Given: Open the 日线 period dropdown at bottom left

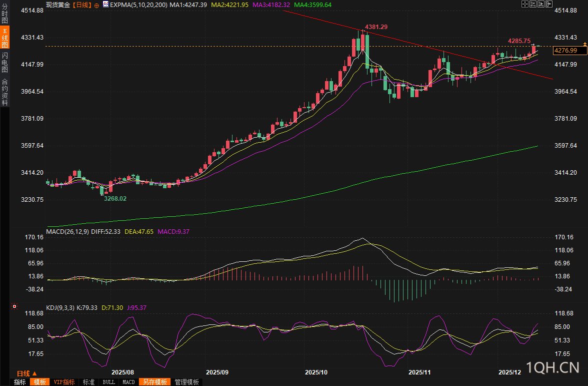Looking at the screenshot, I should [x=26, y=373].
